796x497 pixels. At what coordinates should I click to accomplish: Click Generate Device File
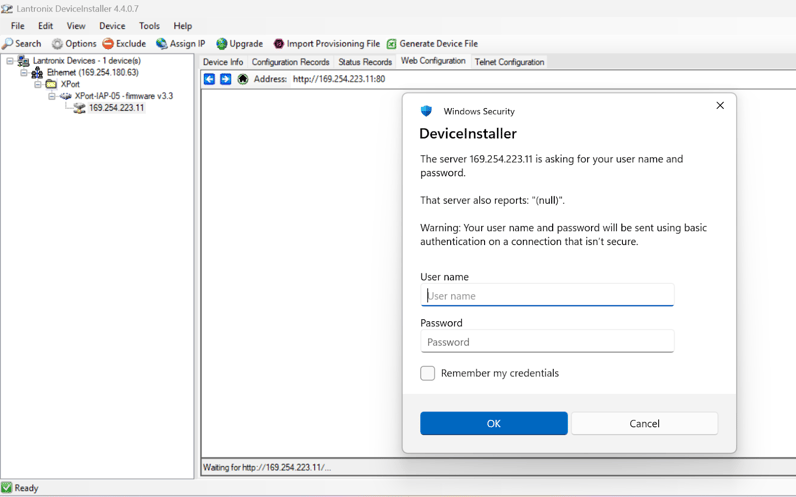pos(432,44)
